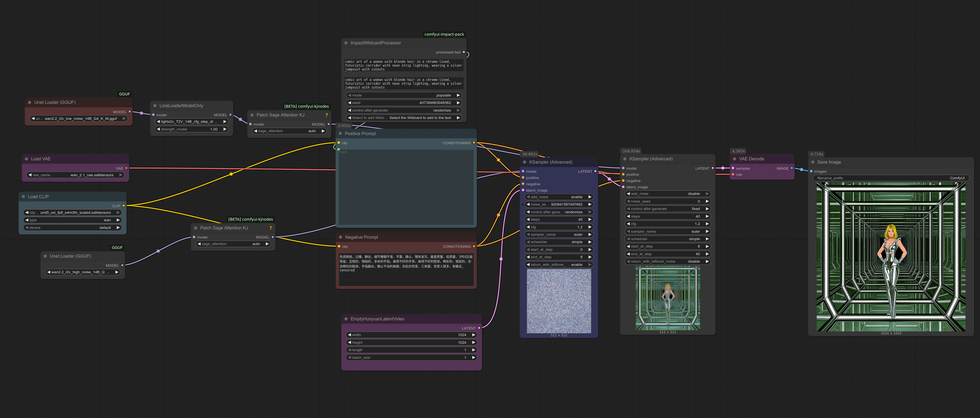Click the 1024 × 1024 Save Image preview thumbnail
The image size is (980, 418).
click(x=890, y=257)
